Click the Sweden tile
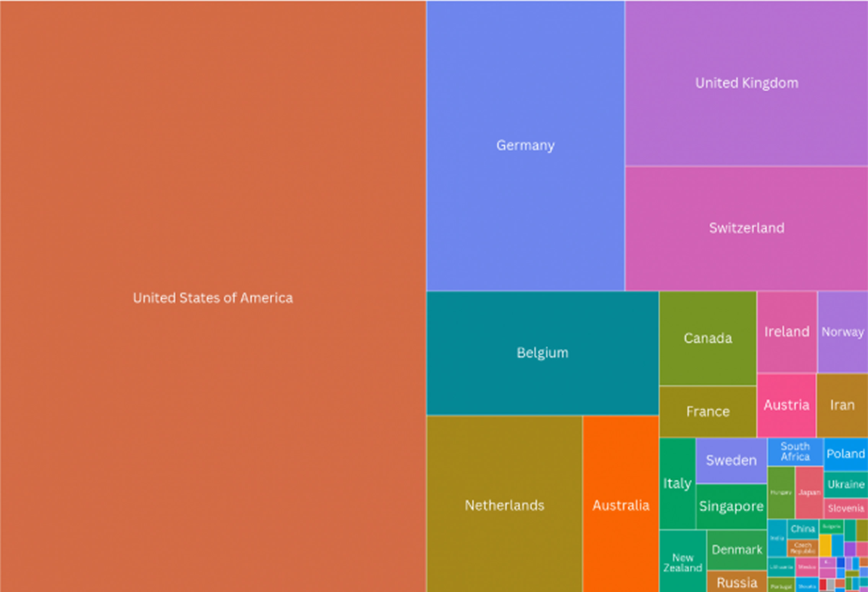This screenshot has height=592, width=868. tap(731, 460)
